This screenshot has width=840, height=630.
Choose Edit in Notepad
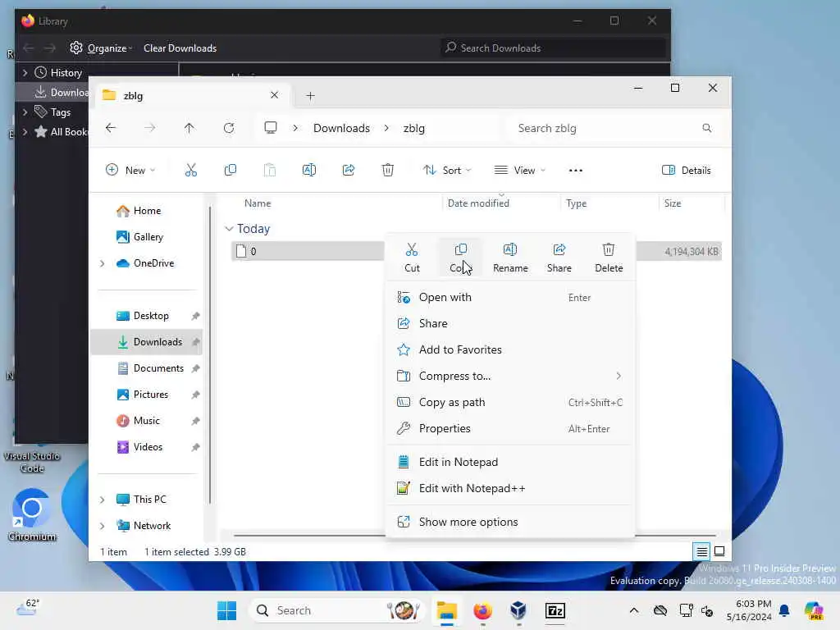[x=510, y=462]
